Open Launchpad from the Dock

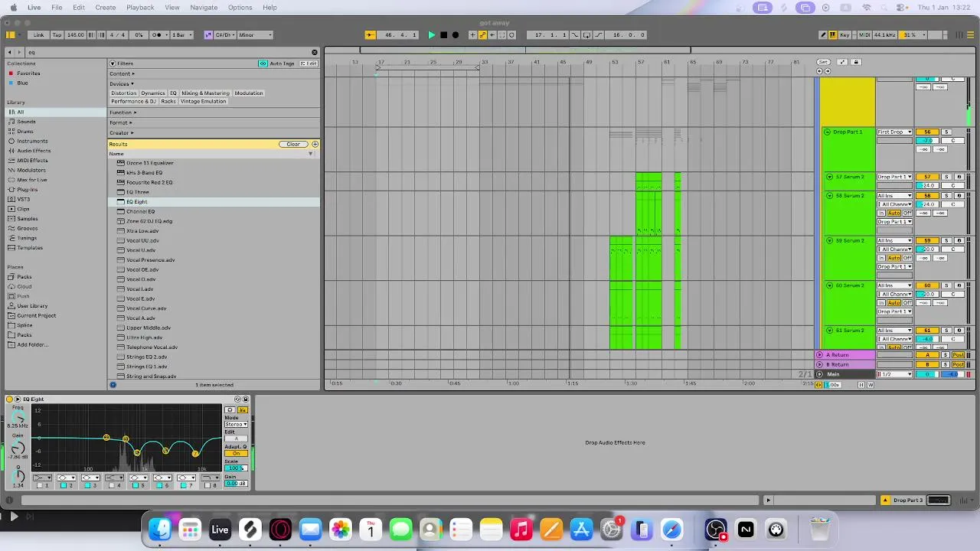point(190,529)
